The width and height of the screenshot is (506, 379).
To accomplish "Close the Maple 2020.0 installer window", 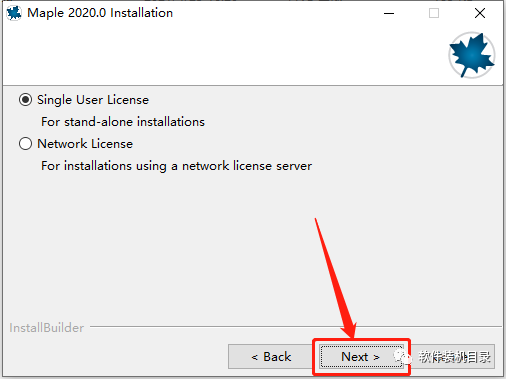I will click(480, 13).
